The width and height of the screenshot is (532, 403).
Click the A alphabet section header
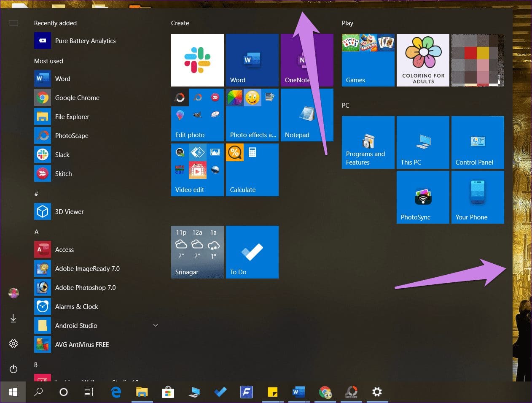click(x=36, y=232)
